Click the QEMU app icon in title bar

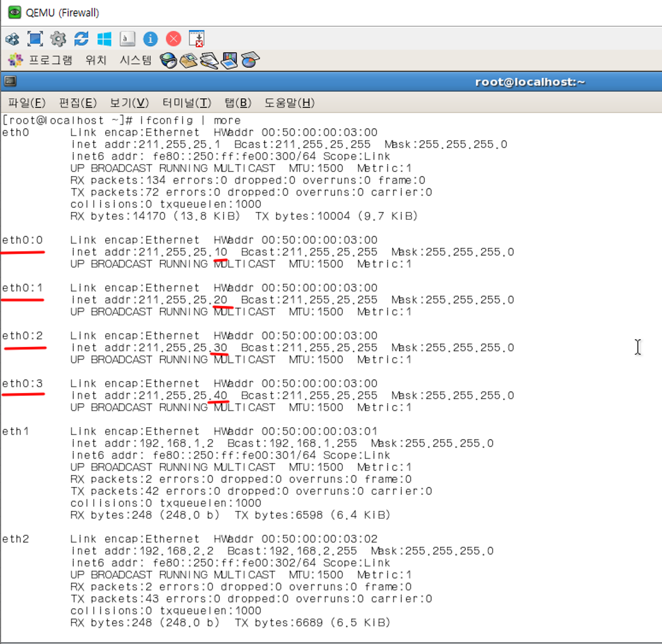[x=15, y=12]
